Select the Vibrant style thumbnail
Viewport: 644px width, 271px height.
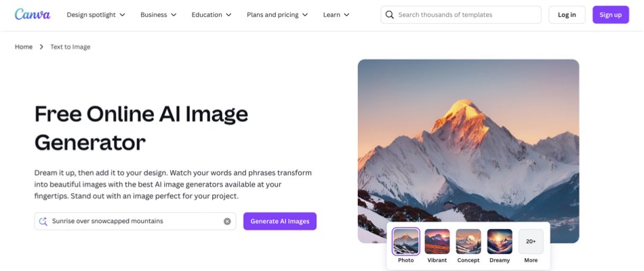click(x=437, y=241)
